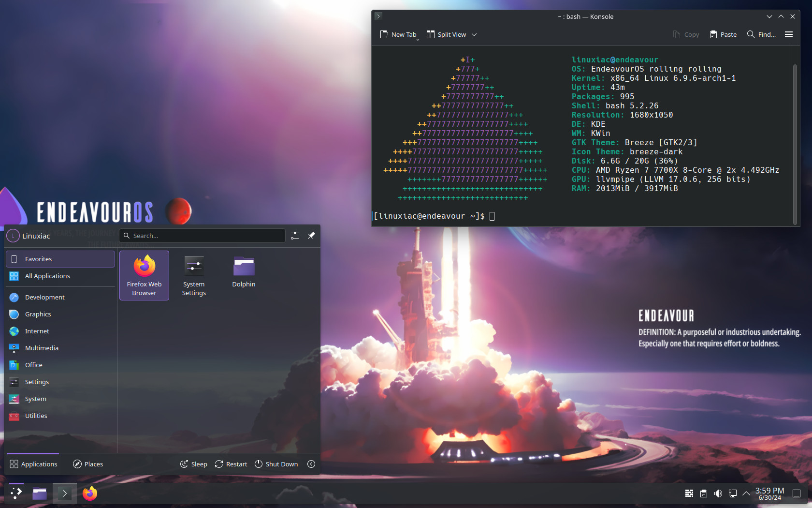The image size is (812, 508).
Task: Click the launcher search field
Action: coord(202,236)
